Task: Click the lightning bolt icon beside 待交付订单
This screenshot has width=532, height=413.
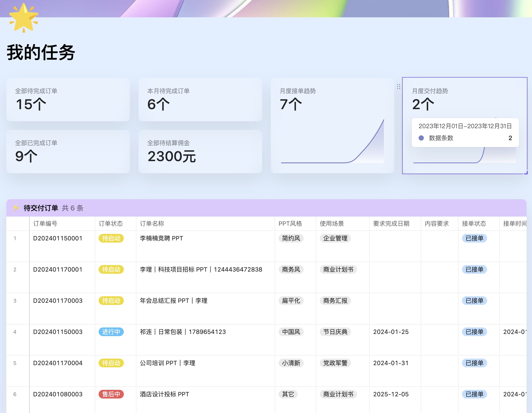Action: [16, 208]
